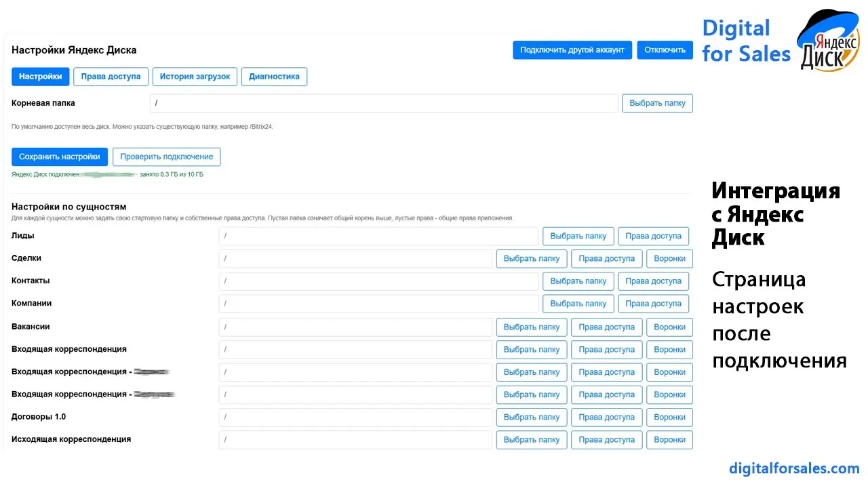This screenshot has width=868, height=488.
Task: Click the 'Сделки' entity label
Action: click(x=26, y=258)
